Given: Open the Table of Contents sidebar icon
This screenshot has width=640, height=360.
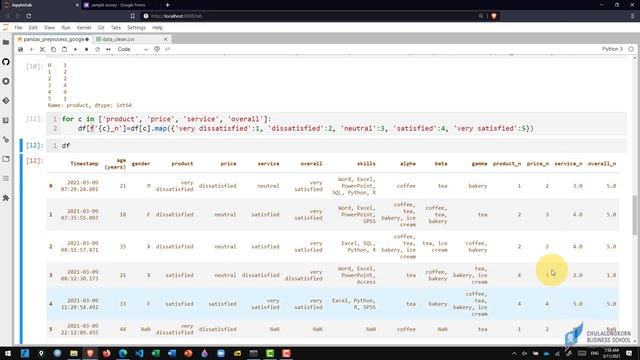Looking at the screenshot, I should 6,178.
